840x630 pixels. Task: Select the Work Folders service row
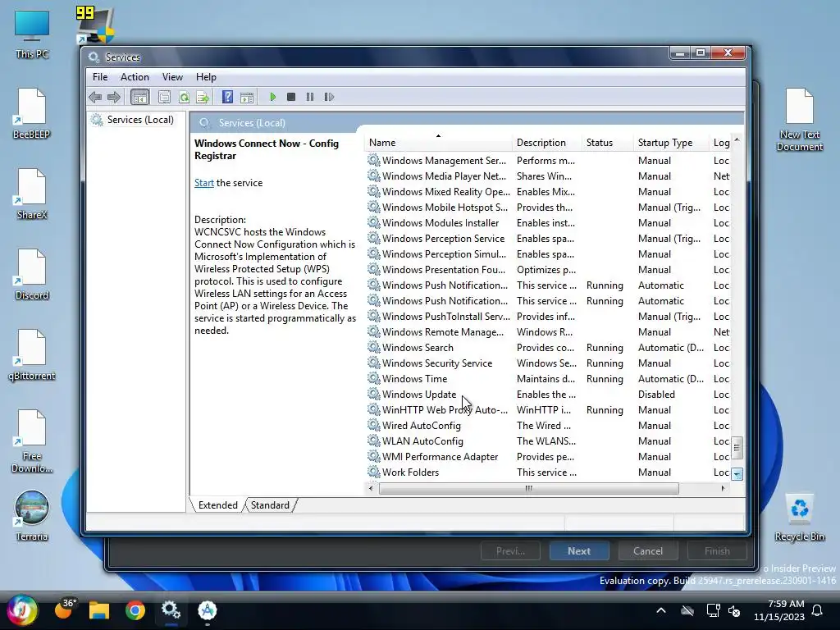(x=547, y=472)
